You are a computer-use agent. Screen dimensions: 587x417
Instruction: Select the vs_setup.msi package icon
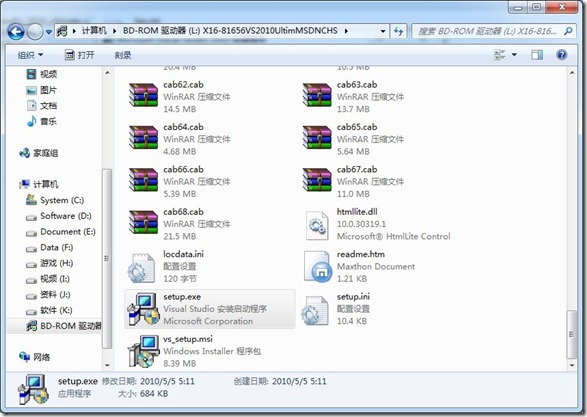(143, 351)
